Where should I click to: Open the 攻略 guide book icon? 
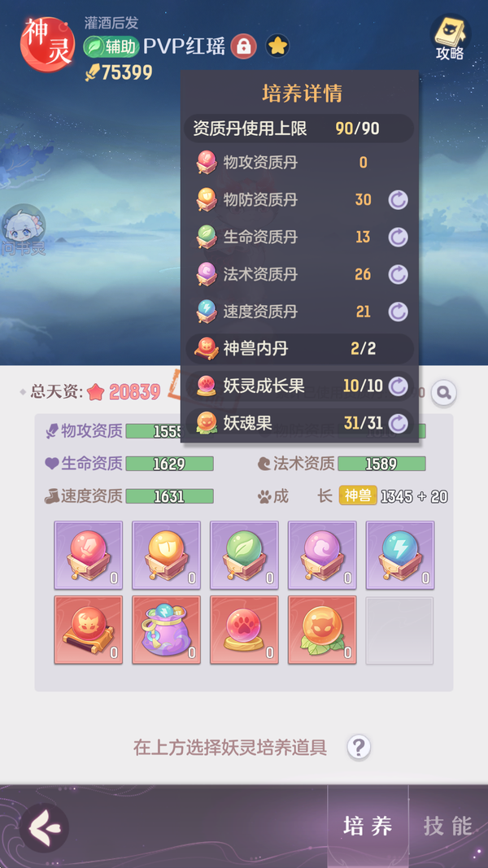click(x=450, y=37)
